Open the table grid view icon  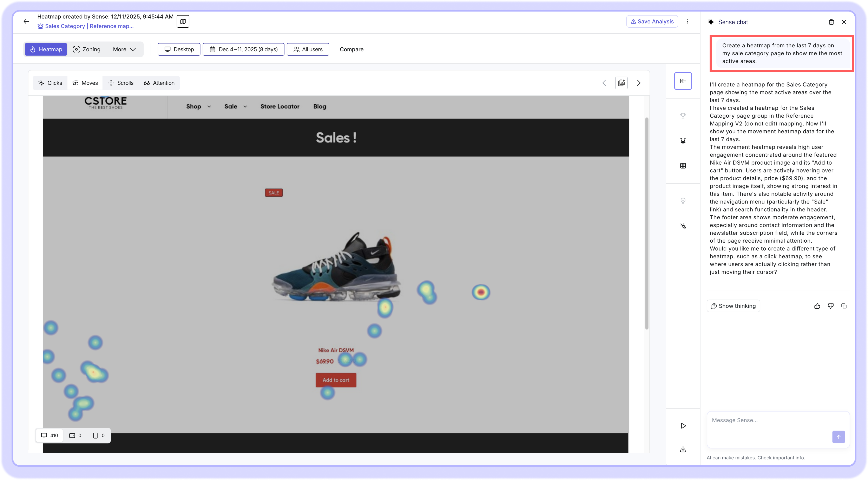(683, 166)
